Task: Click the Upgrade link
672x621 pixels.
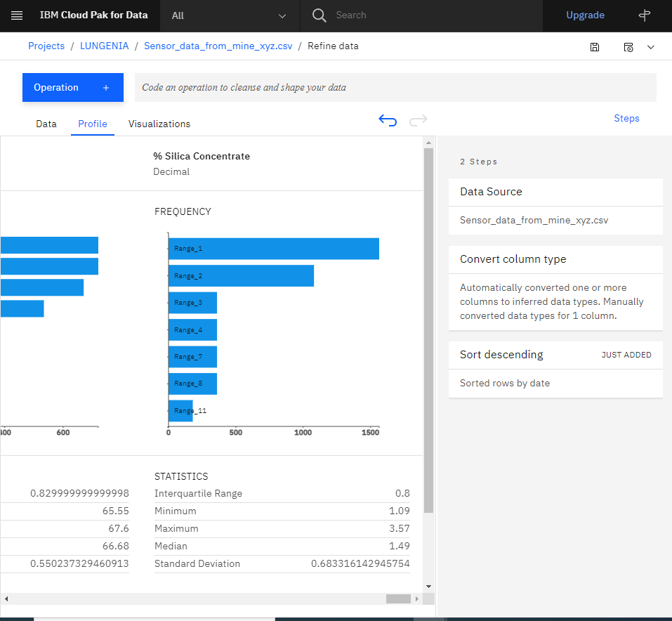Action: pyautogui.click(x=586, y=15)
